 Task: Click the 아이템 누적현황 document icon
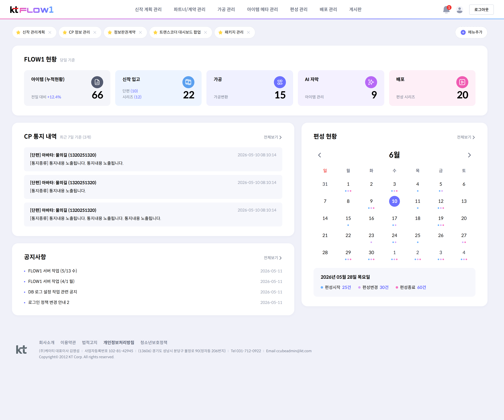click(x=97, y=82)
